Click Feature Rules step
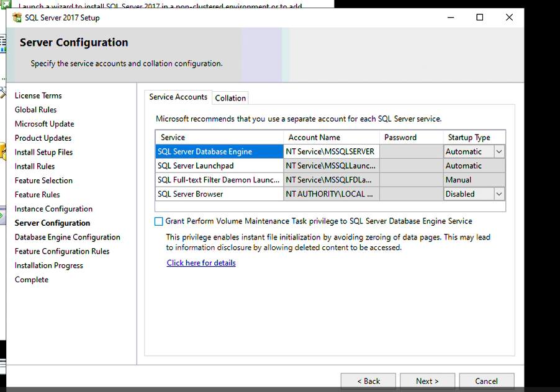This screenshot has width=560, height=392. pos(37,195)
